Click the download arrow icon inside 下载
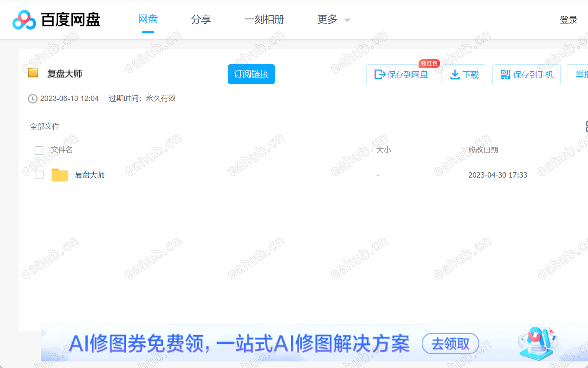Viewport: 588px width, 368px height. (x=455, y=75)
